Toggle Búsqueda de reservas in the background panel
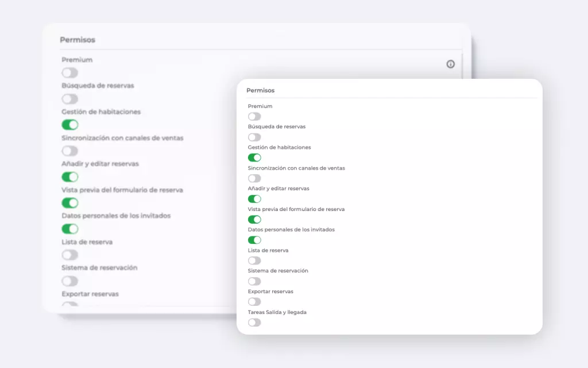 coord(70,99)
